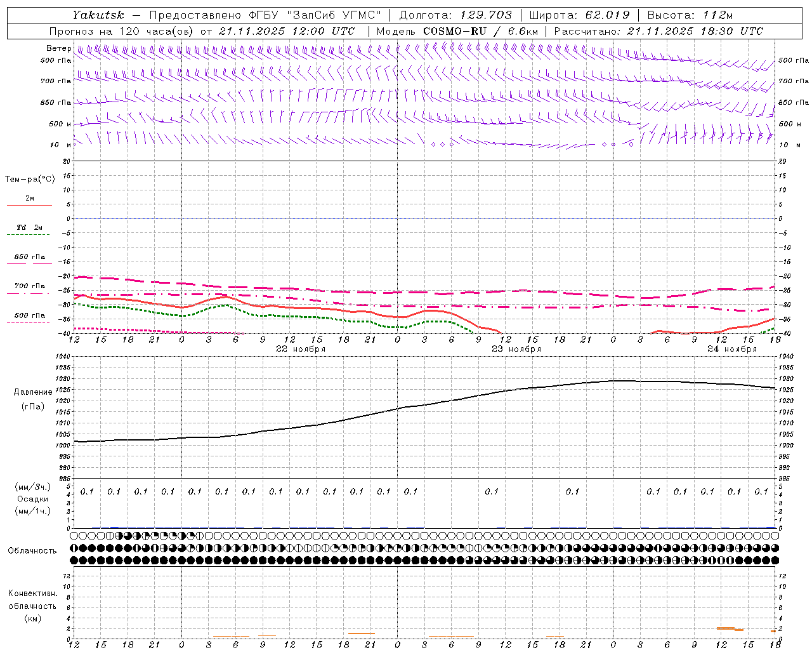Click the Yakutsk station title

98,15
